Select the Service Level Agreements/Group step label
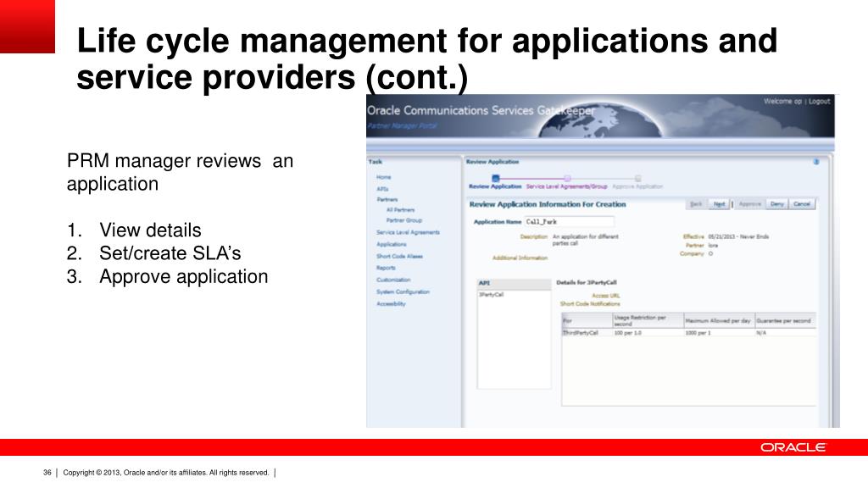Viewport: 868px width, 488px height. click(566, 186)
